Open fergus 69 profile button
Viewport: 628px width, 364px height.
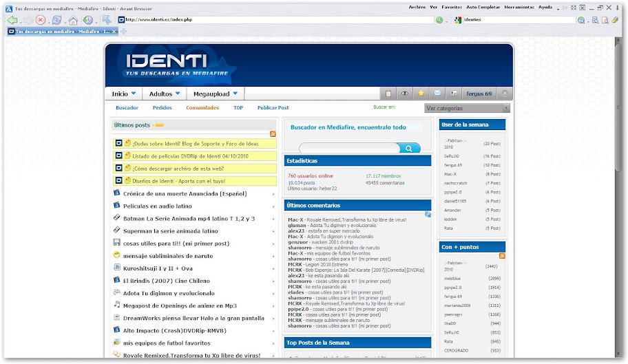click(x=479, y=94)
